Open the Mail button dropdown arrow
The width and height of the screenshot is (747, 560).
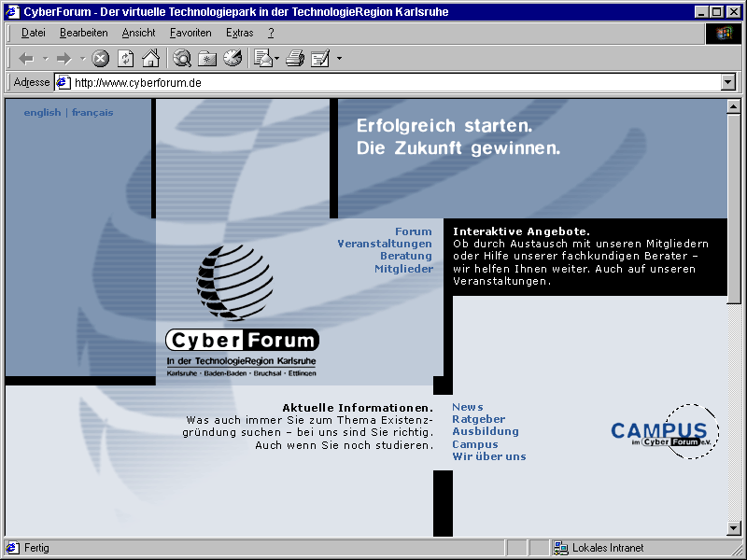(x=276, y=59)
